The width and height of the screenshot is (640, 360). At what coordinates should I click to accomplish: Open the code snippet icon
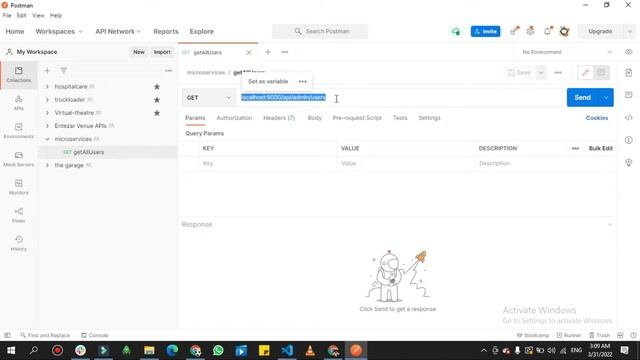click(x=629, y=118)
